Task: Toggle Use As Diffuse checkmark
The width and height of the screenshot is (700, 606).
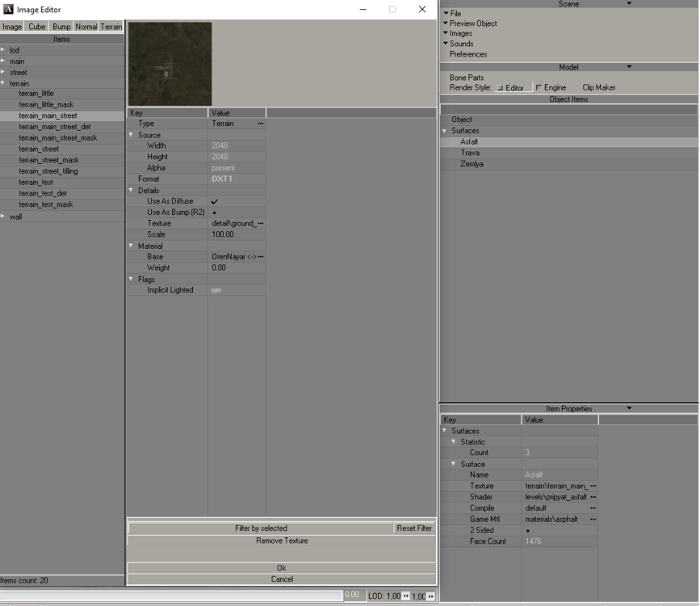Action: pyautogui.click(x=215, y=201)
